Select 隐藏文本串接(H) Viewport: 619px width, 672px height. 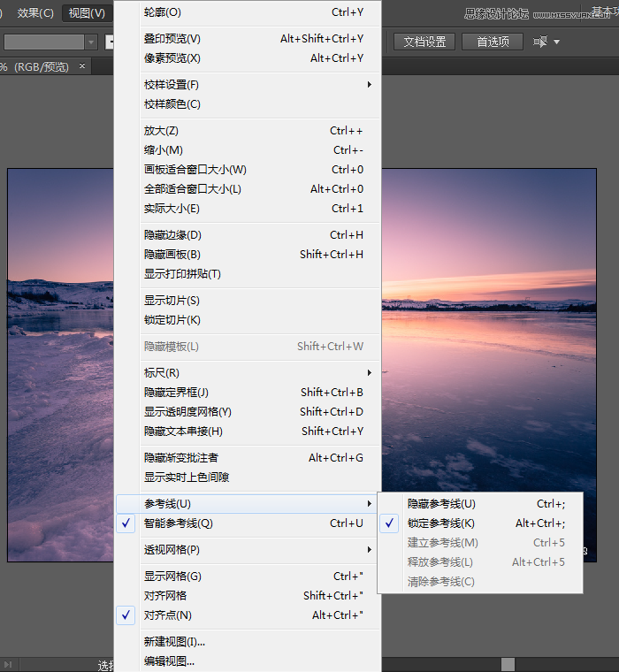coord(248,431)
